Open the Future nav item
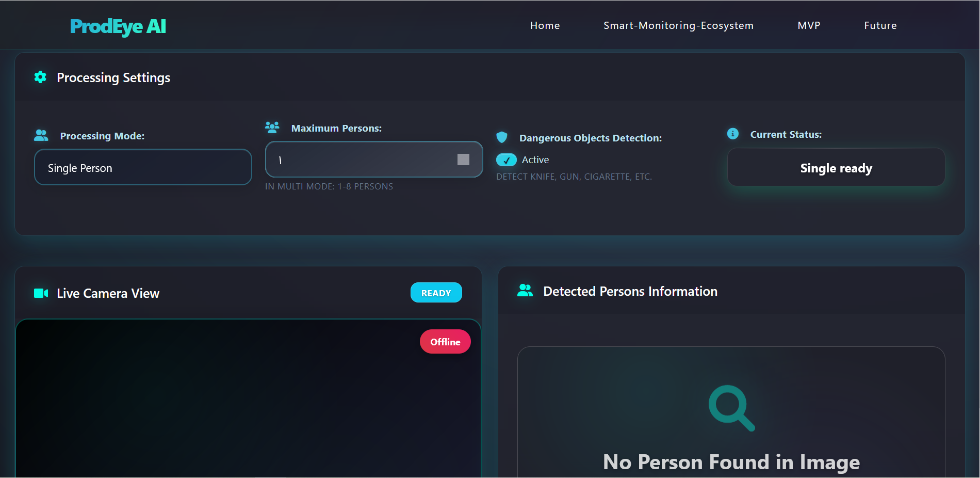 (880, 25)
